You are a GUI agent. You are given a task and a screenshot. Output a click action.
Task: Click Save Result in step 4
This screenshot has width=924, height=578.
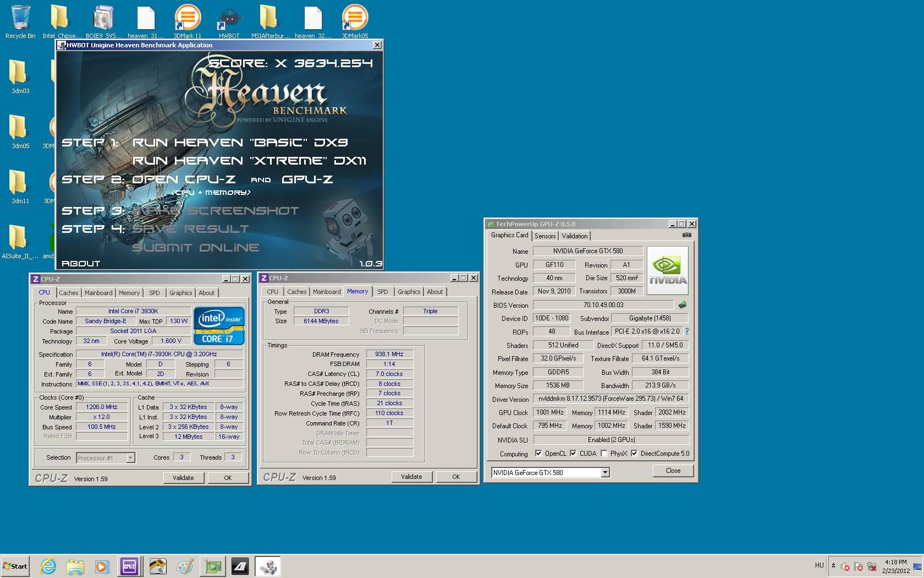click(x=190, y=229)
